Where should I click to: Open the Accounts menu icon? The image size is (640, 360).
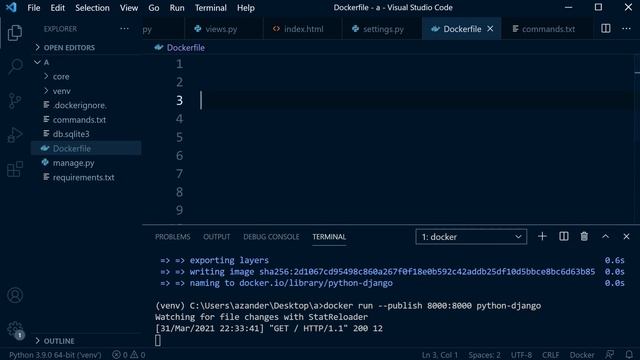tap(15, 295)
